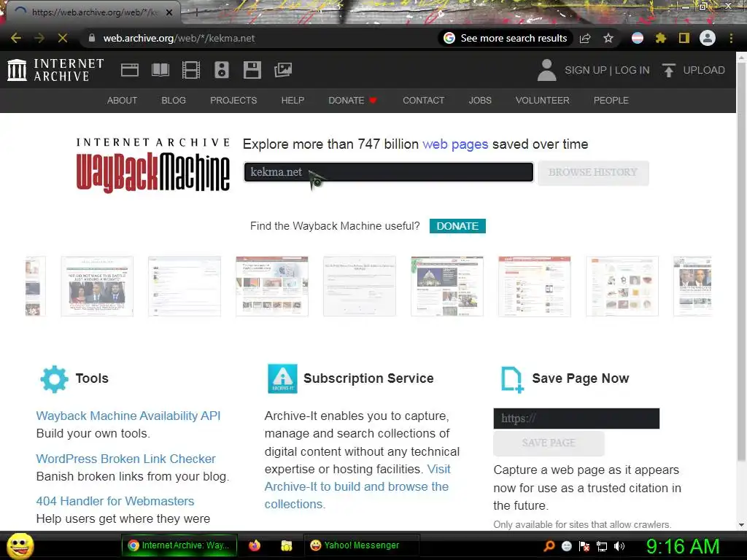Click the search magnifier tray icon

click(x=549, y=546)
